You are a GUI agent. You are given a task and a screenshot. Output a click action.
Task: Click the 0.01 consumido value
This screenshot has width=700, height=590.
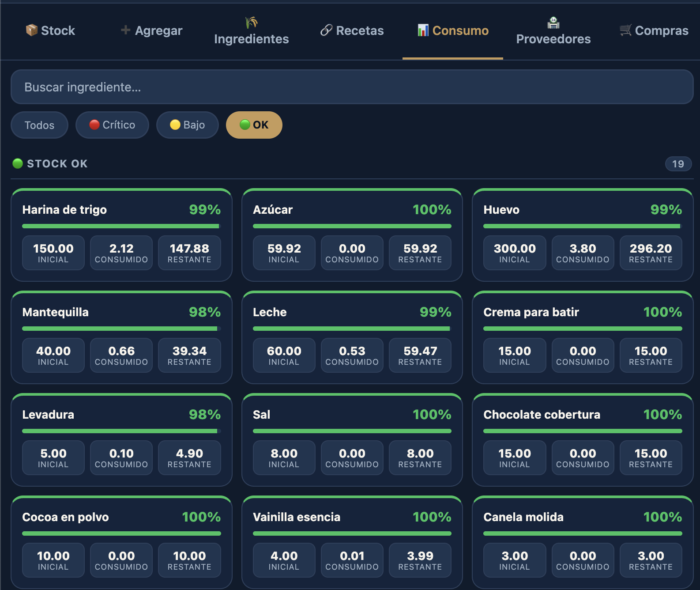(x=352, y=556)
